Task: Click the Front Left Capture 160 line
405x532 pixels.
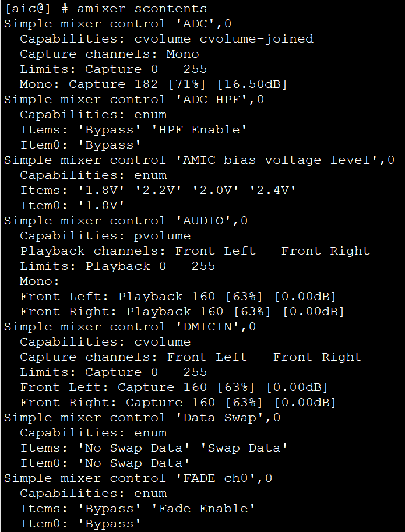Action: pyautogui.click(x=174, y=387)
